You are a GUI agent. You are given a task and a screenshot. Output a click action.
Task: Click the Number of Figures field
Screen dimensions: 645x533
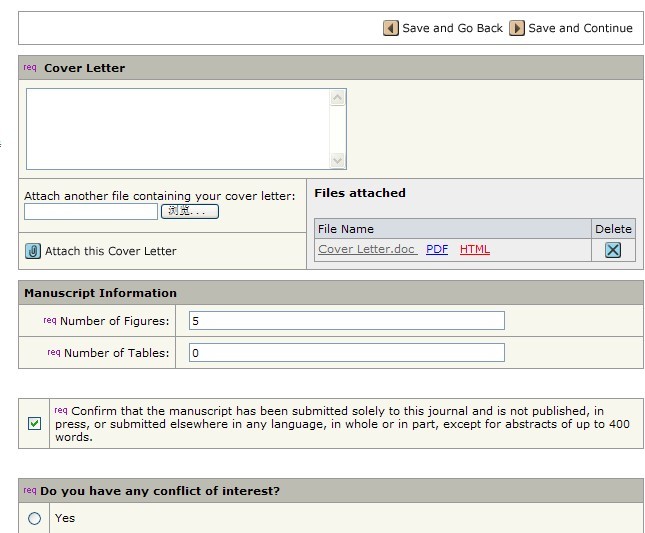[346, 321]
